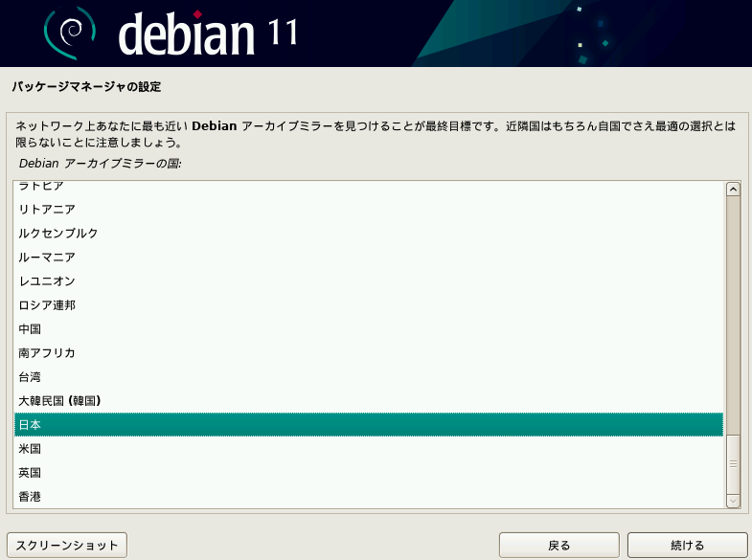Choose ルーマニア as the mirror country
The height and width of the screenshot is (560, 752).
(x=368, y=258)
